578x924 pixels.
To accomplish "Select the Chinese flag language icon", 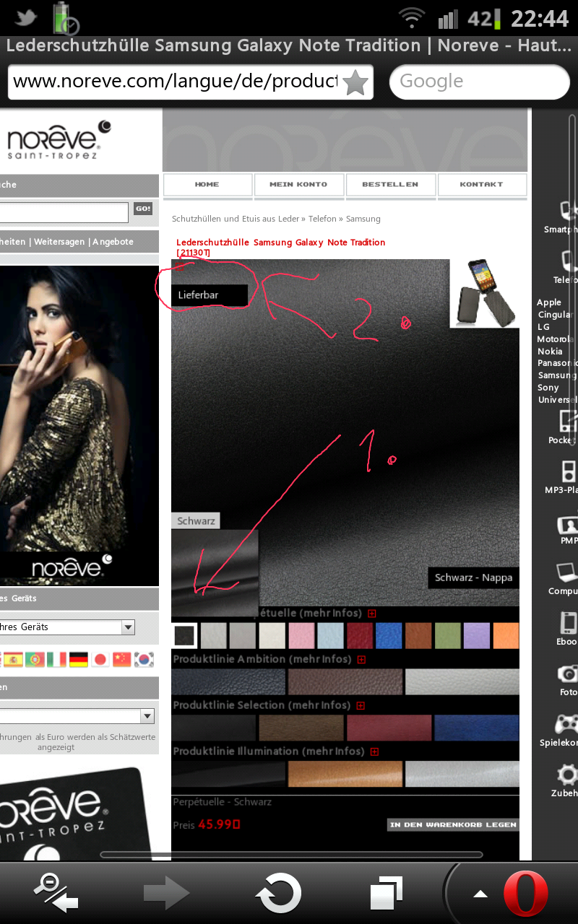I will tap(122, 659).
